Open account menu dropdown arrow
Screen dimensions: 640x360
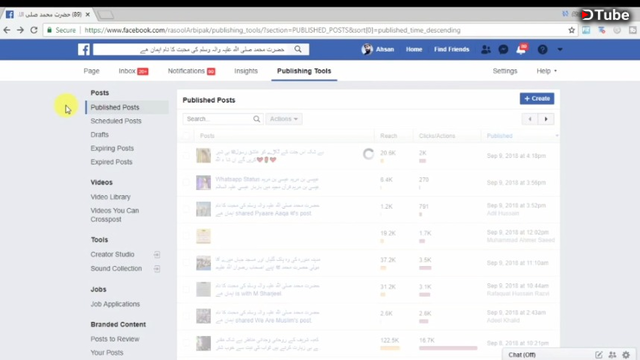pyautogui.click(x=560, y=49)
